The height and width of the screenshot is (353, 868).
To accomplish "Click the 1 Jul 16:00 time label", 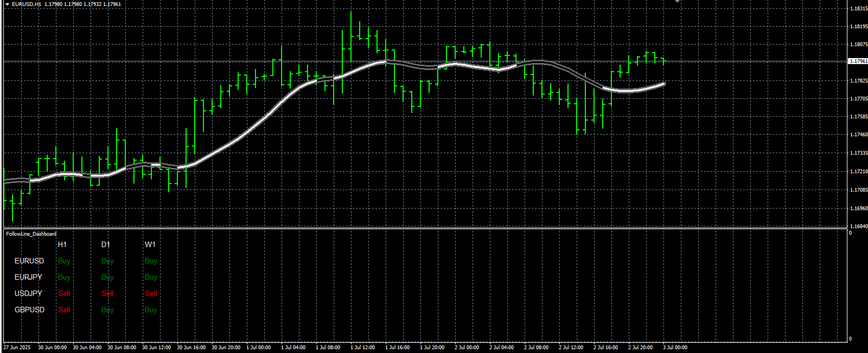I will [398, 348].
